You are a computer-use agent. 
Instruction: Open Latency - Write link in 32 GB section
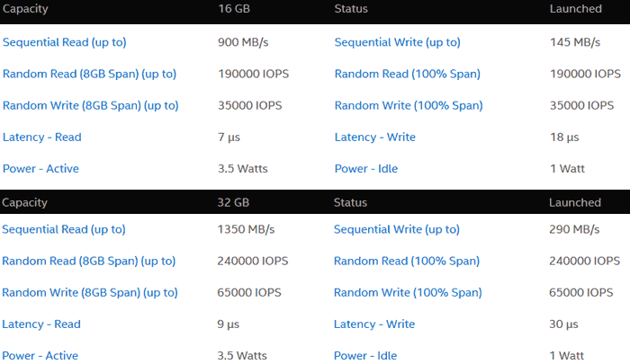[374, 324]
